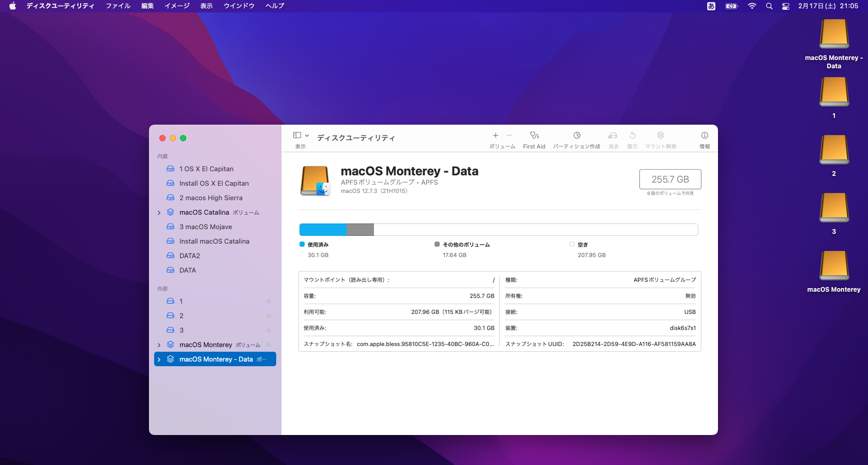
Task: Eject external volume 2
Action: click(x=268, y=316)
